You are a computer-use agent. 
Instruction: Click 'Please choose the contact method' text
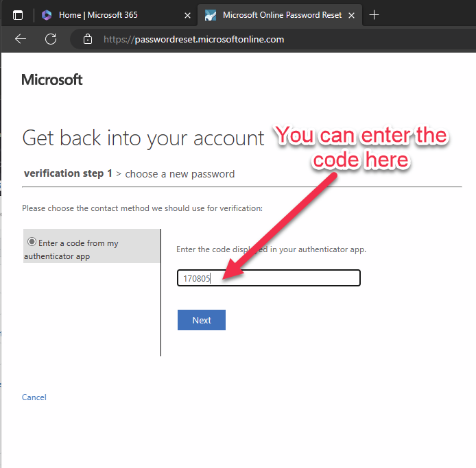(x=142, y=208)
